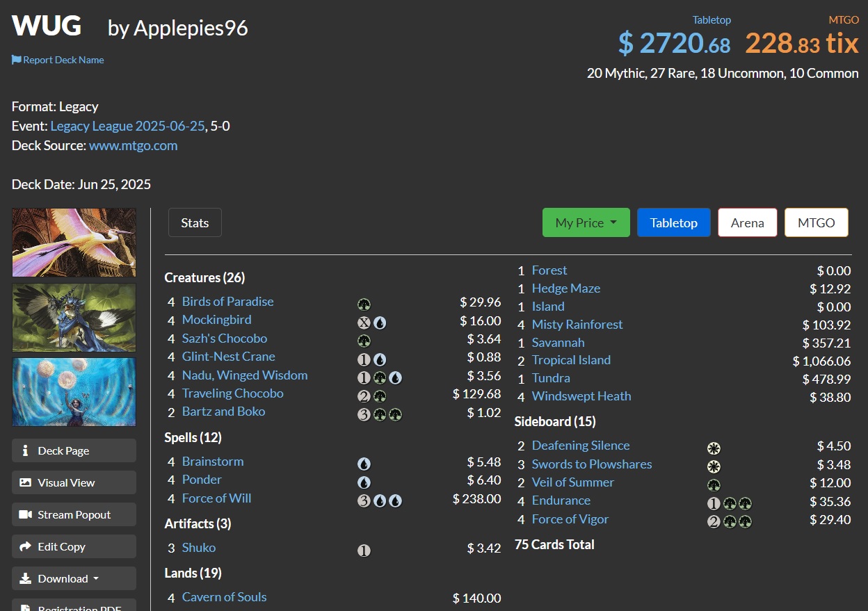Image resolution: width=868 pixels, height=611 pixels.
Task: Open the Cavern of Souls card link
Action: (224, 596)
